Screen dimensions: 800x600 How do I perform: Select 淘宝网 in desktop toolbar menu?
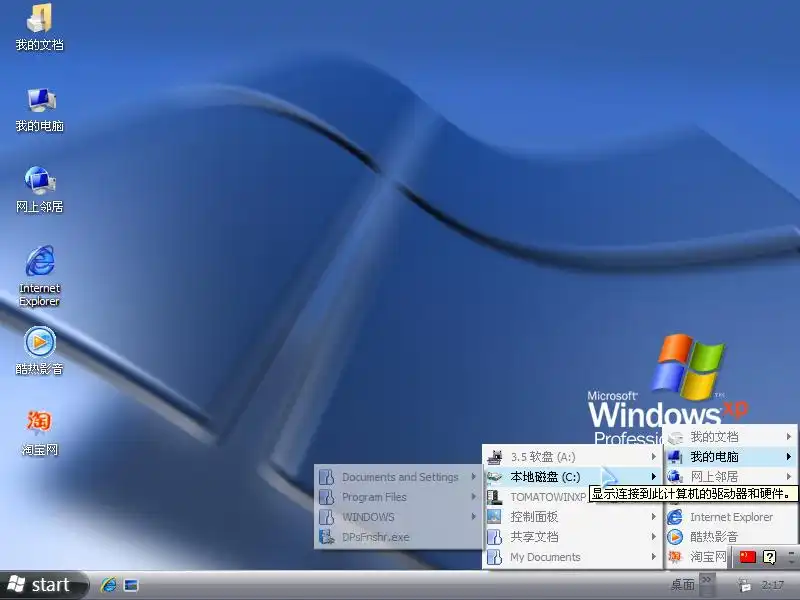[697, 557]
